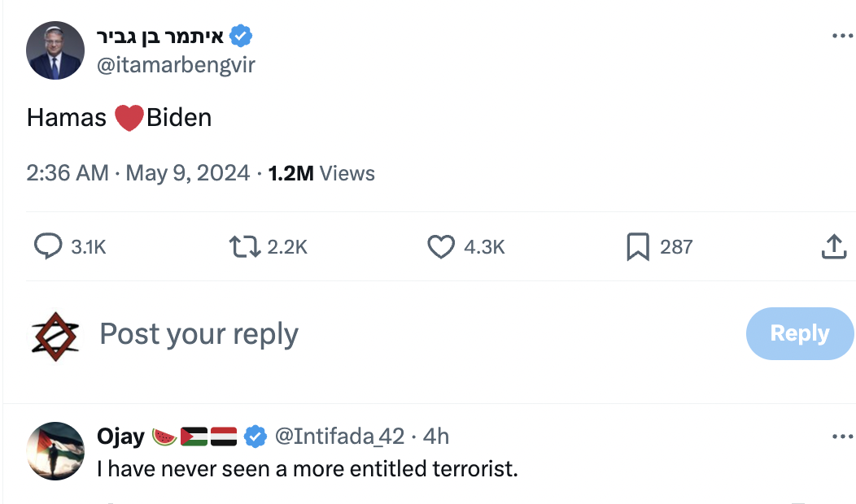Screen dimensions: 856x504
Task: Click the reply speech bubble icon
Action: [48, 246]
